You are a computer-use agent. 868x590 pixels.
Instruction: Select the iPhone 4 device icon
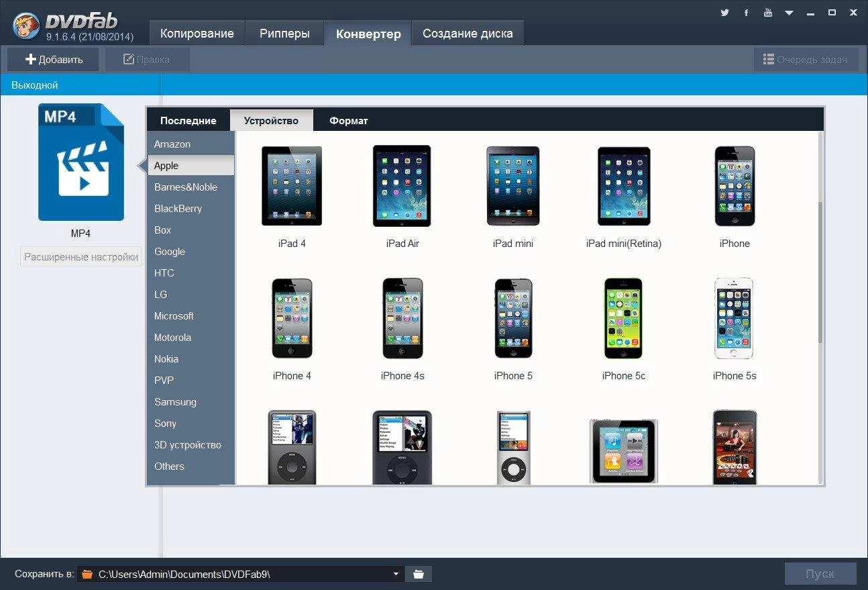[x=292, y=318]
